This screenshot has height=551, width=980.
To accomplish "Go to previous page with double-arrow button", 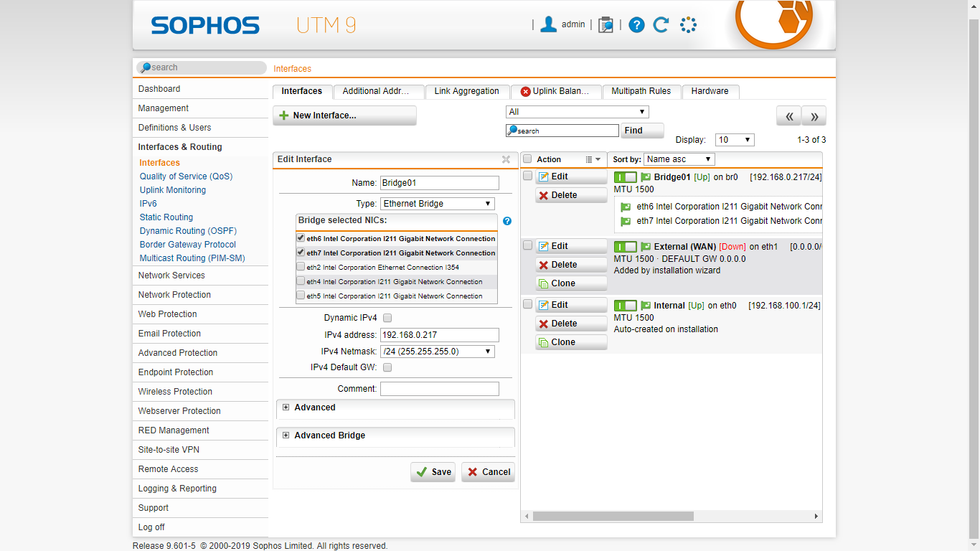I will pyautogui.click(x=788, y=116).
